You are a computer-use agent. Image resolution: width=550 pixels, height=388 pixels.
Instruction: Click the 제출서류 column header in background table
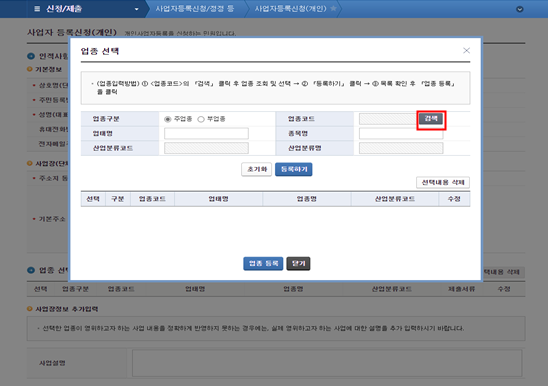463,290
